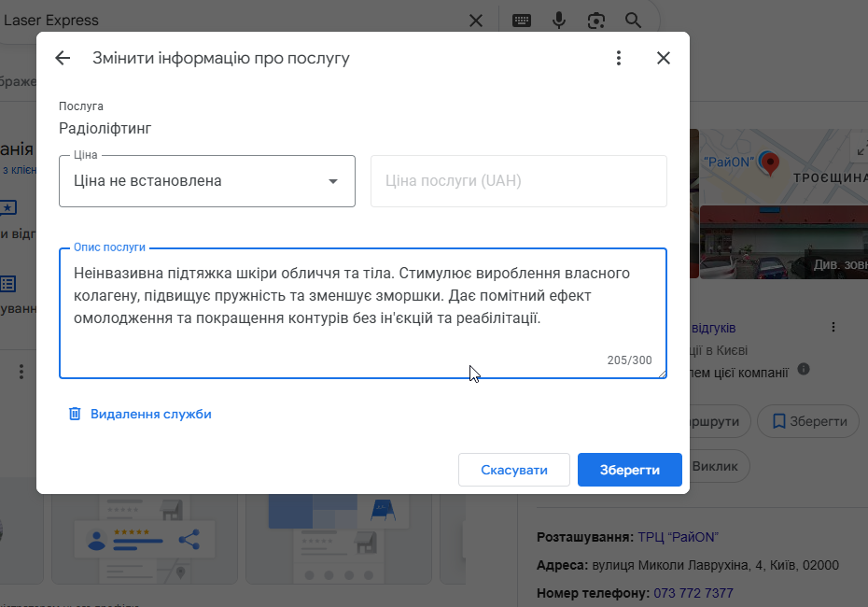Open the dialog's three-dot options menu
This screenshot has width=868, height=607.
619,58
